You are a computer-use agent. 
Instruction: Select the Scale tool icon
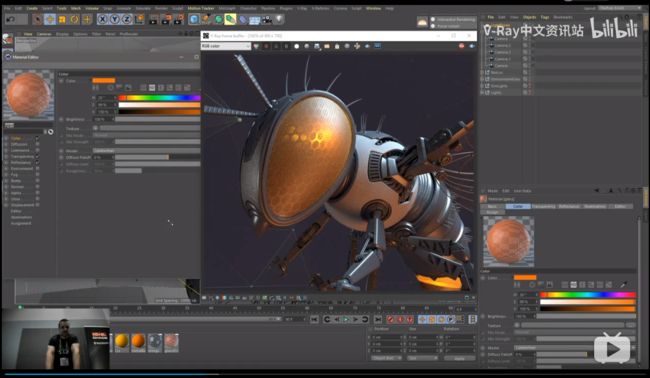pyautogui.click(x=62, y=19)
